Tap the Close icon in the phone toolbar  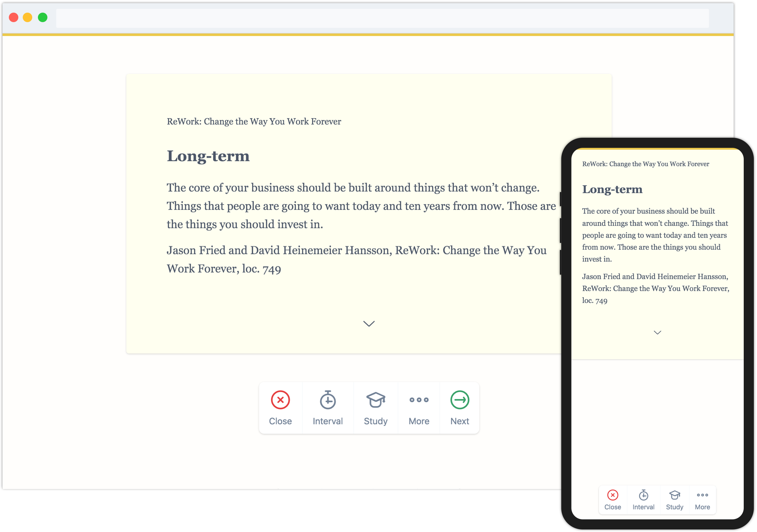pyautogui.click(x=613, y=495)
